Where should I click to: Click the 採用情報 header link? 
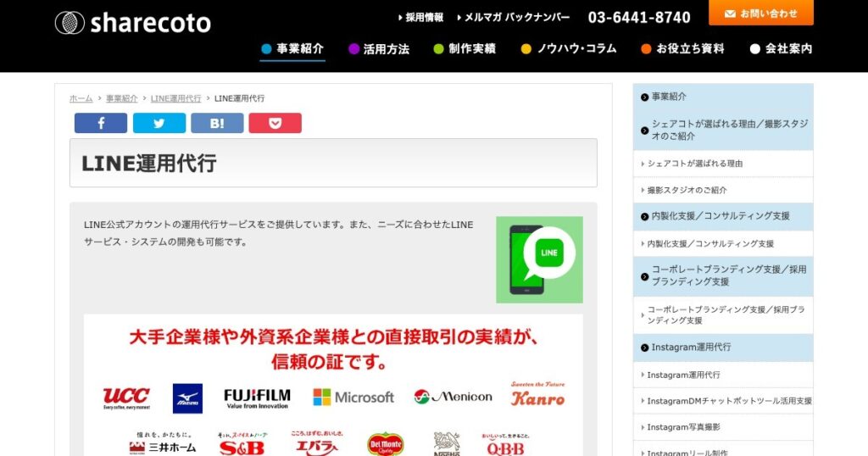[x=420, y=17]
